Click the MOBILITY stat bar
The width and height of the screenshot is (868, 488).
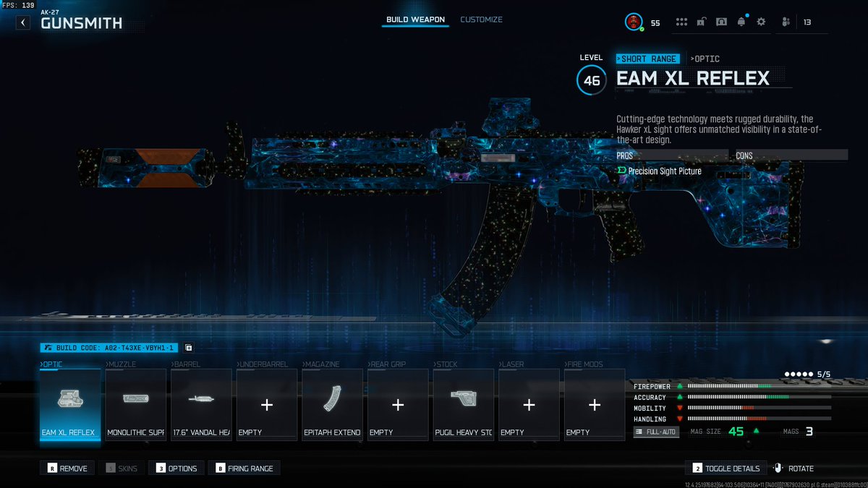click(759, 408)
